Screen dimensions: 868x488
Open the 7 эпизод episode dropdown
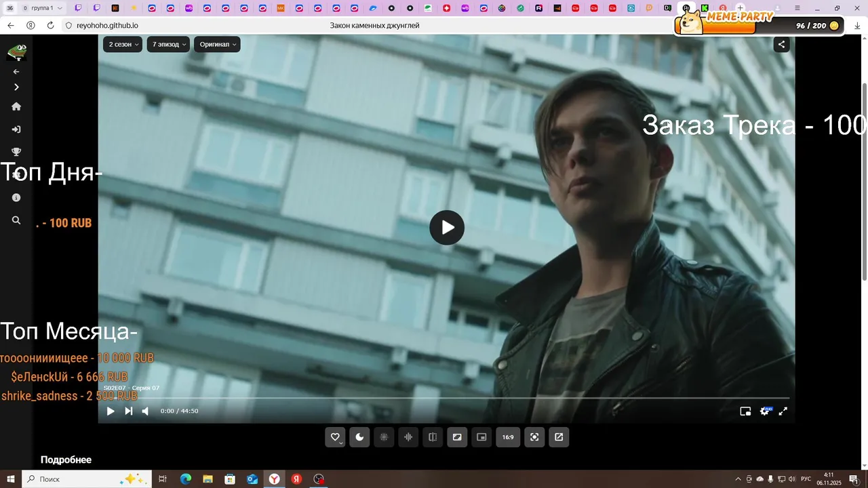tap(168, 44)
